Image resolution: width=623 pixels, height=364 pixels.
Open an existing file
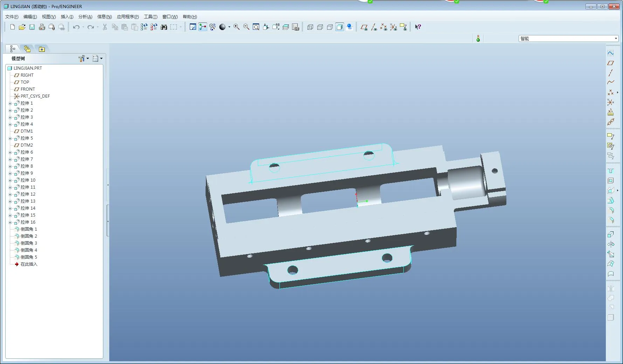(x=22, y=27)
